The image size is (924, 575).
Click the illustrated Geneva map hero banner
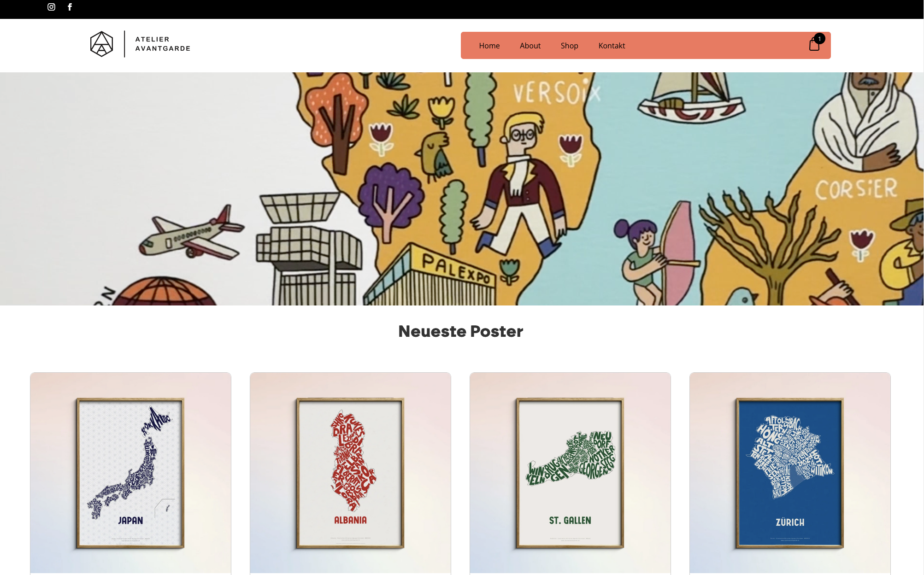point(462,189)
